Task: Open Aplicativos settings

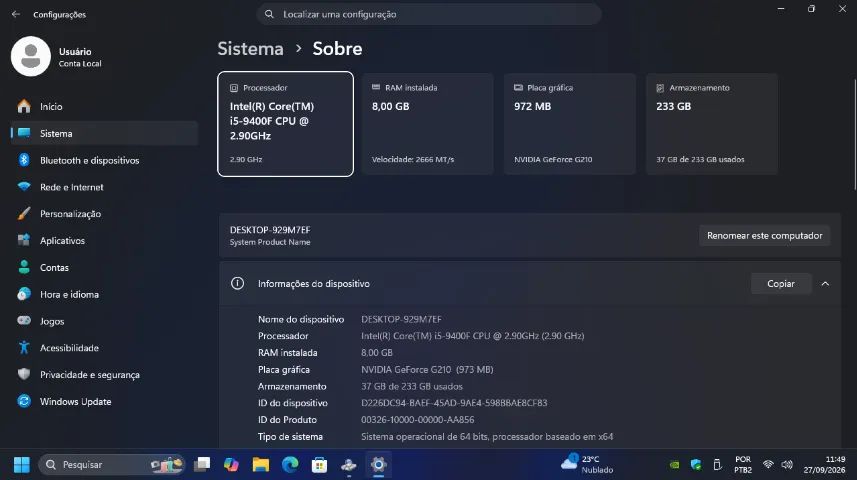Action: 104,241
